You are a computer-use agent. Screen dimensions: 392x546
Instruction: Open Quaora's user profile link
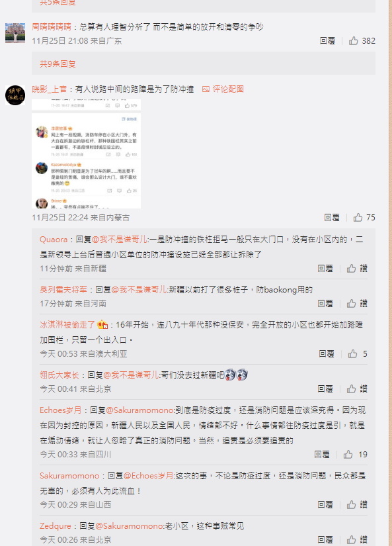[54, 240]
